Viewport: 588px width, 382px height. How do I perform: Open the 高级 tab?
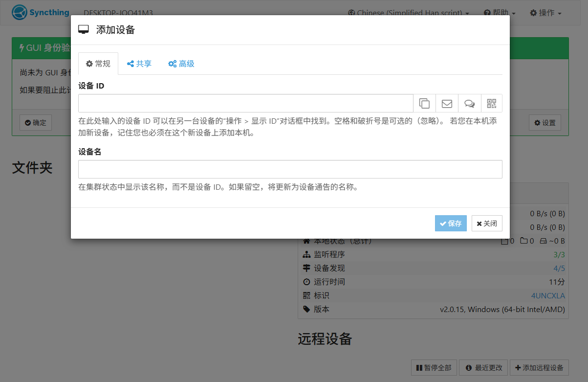coord(181,64)
